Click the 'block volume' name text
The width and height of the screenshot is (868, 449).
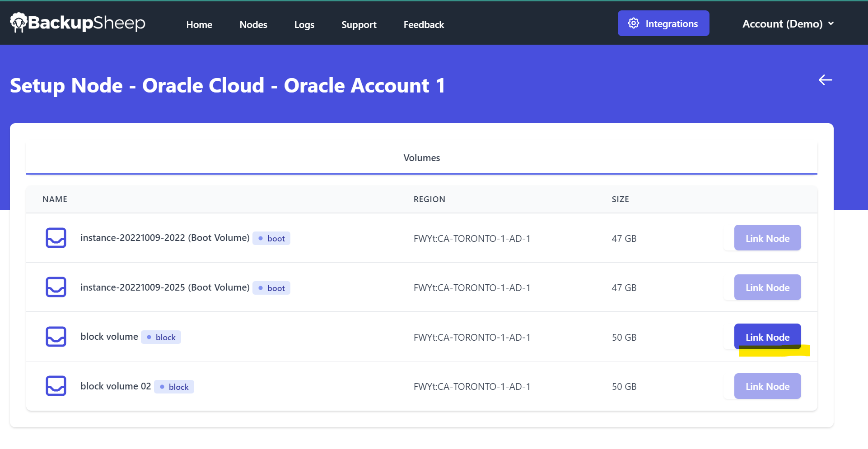pos(109,337)
